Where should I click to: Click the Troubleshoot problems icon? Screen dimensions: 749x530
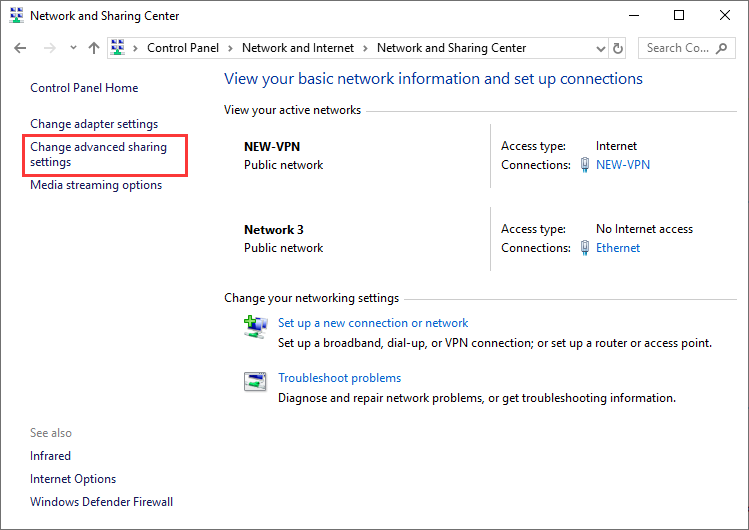[x=255, y=382]
